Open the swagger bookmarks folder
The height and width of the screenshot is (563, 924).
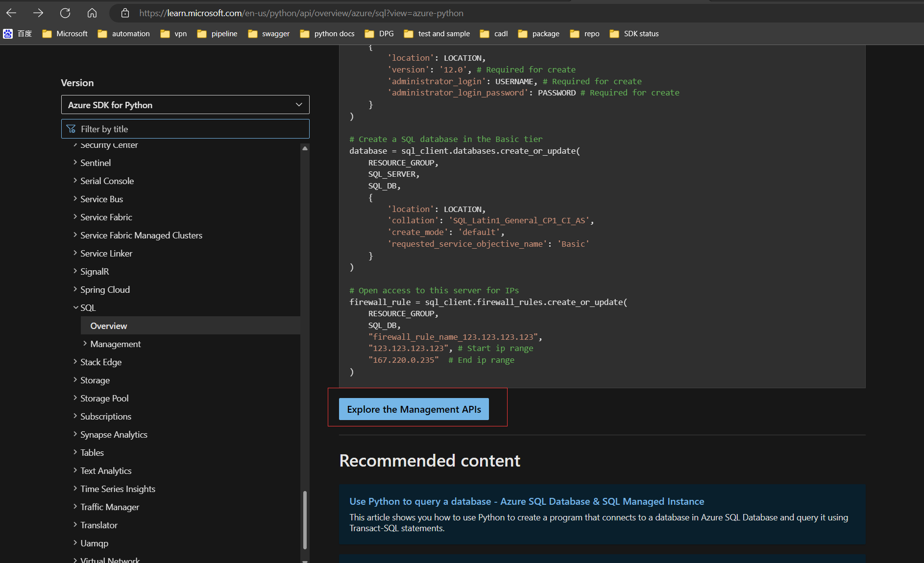pyautogui.click(x=269, y=34)
